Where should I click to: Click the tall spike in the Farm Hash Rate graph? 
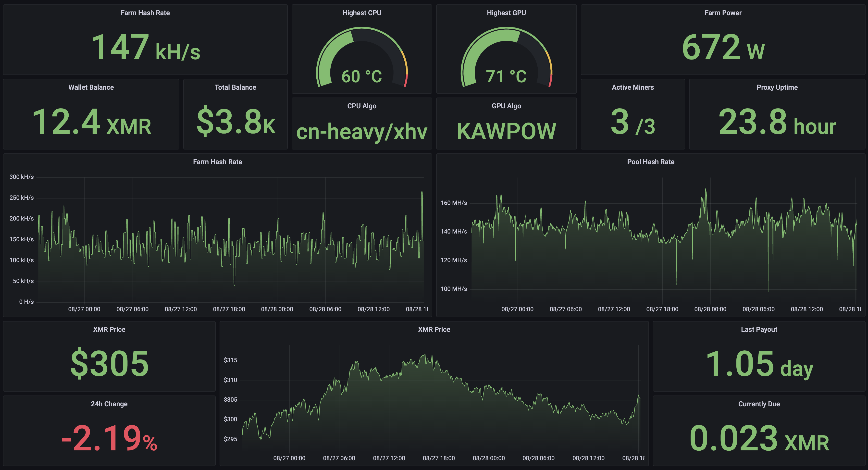pos(422,193)
